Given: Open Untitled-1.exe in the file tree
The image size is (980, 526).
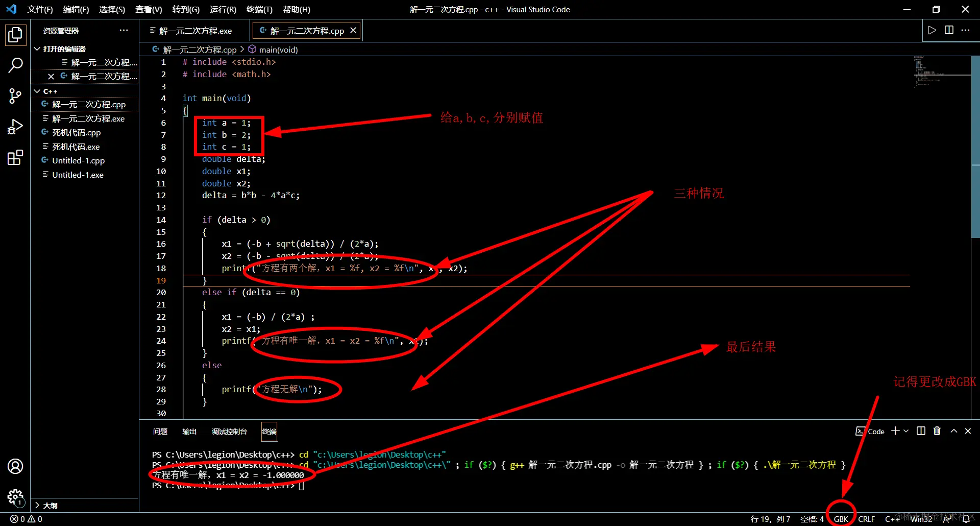Looking at the screenshot, I should point(85,175).
